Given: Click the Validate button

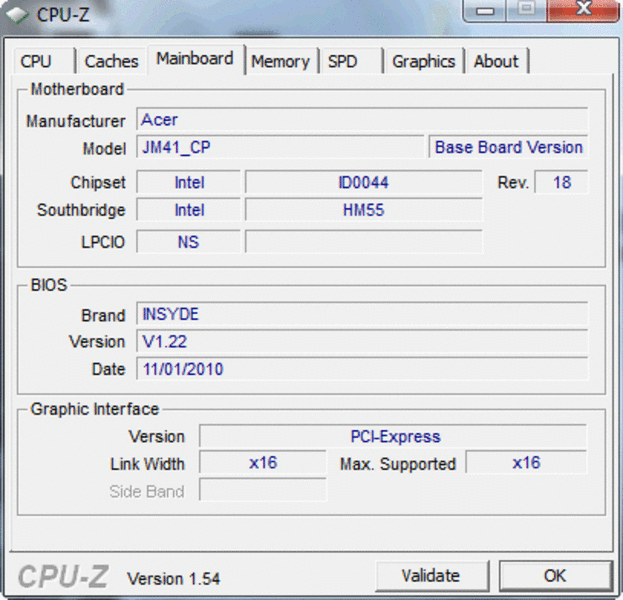Looking at the screenshot, I should pos(431,576).
